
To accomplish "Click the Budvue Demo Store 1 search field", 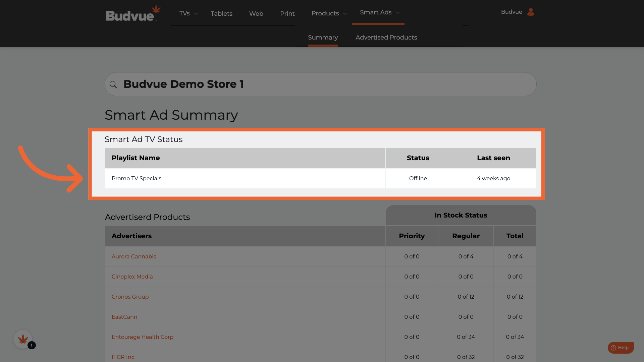I will pyautogui.click(x=320, y=84).
